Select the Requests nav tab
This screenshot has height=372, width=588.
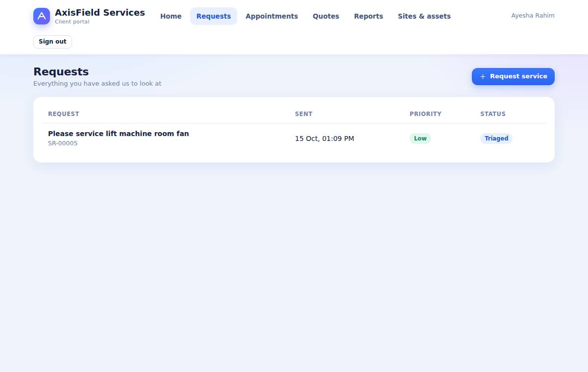pos(214,16)
